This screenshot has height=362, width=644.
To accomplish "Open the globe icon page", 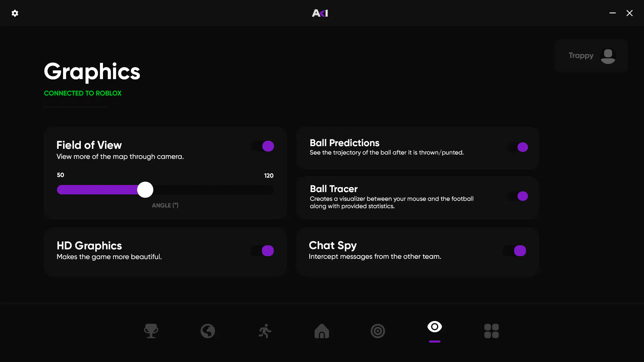I will point(208,331).
